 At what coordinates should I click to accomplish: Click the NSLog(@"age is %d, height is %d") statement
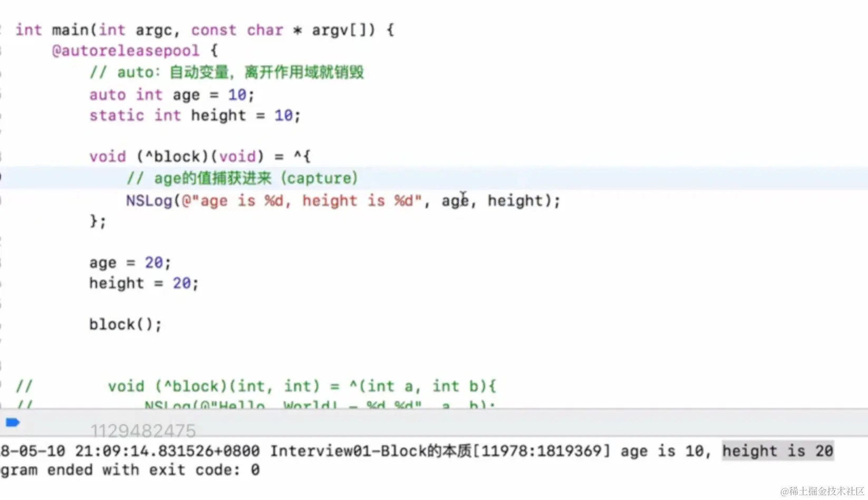(x=343, y=201)
